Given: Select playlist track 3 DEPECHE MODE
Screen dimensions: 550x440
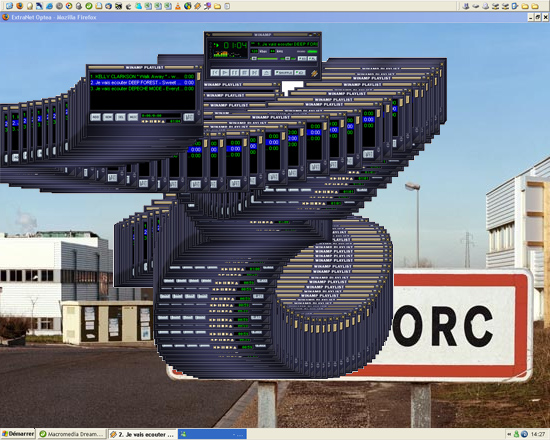Looking at the screenshot, I should coord(142,89).
